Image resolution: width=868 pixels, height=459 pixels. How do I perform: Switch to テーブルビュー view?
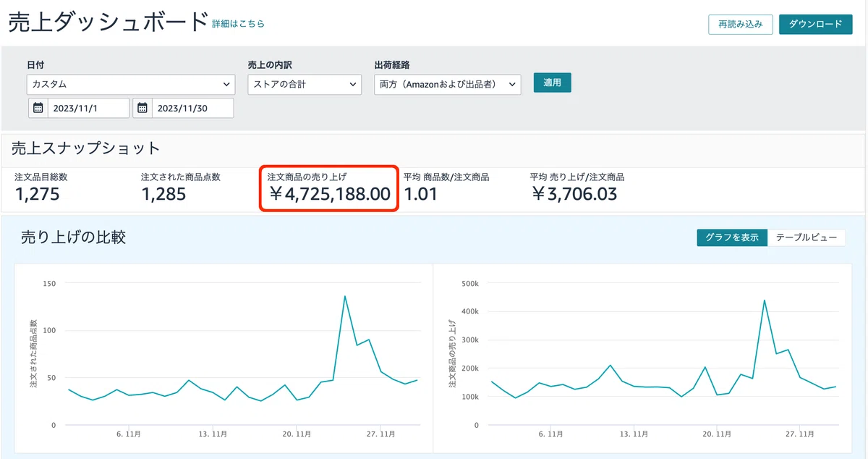coord(806,237)
